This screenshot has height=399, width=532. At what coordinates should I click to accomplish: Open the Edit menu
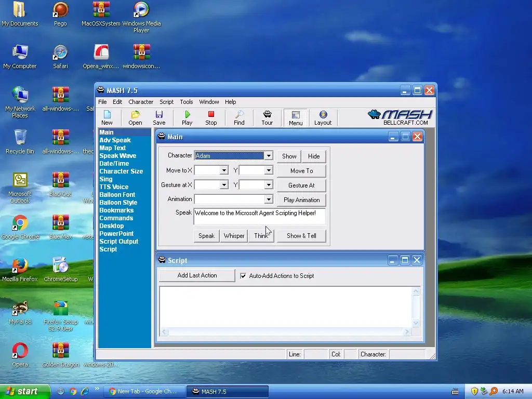click(x=117, y=102)
